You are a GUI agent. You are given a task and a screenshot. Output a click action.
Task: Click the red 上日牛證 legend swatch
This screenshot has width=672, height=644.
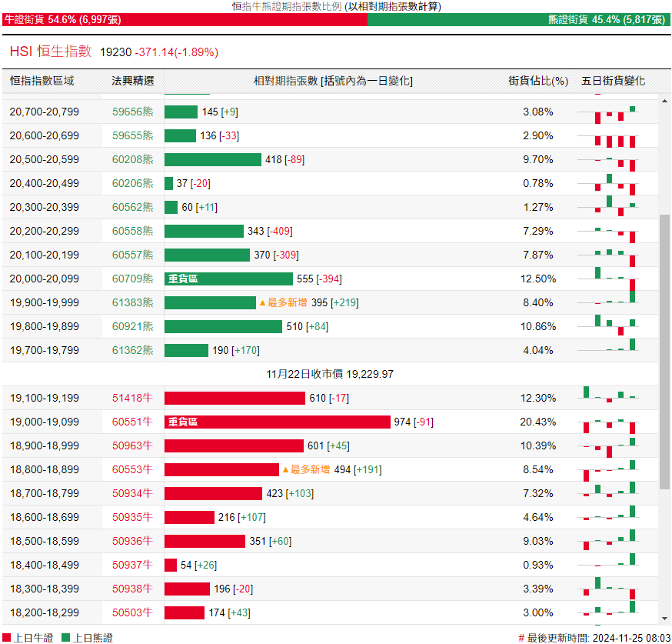pyautogui.click(x=7, y=638)
